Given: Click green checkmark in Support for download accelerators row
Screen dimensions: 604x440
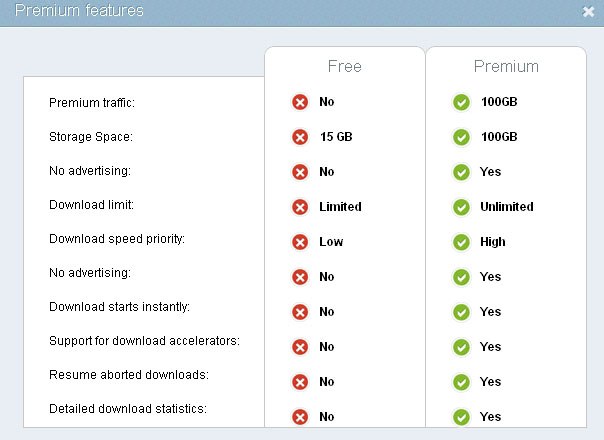Looking at the screenshot, I should point(461,347).
